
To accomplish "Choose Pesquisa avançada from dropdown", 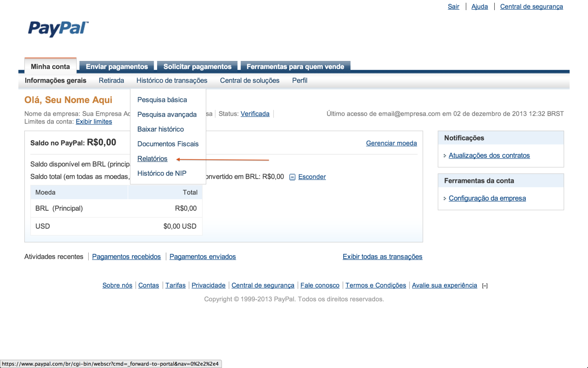I will [167, 114].
